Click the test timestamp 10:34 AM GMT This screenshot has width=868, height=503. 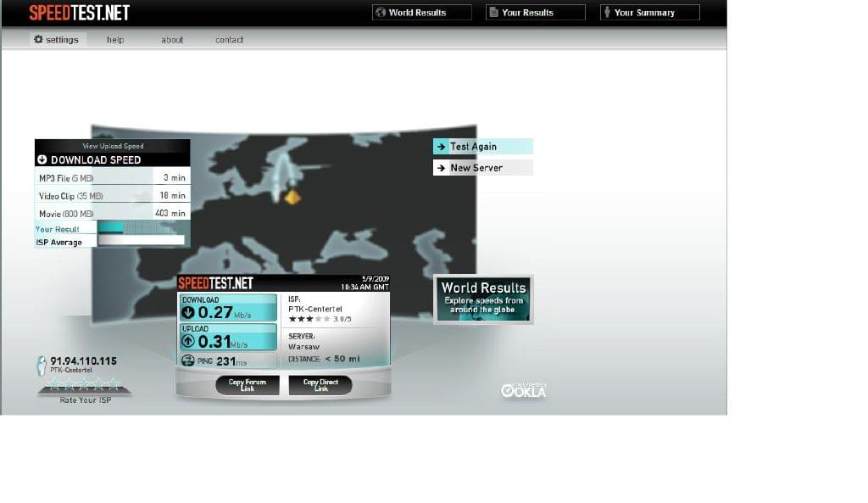point(364,288)
